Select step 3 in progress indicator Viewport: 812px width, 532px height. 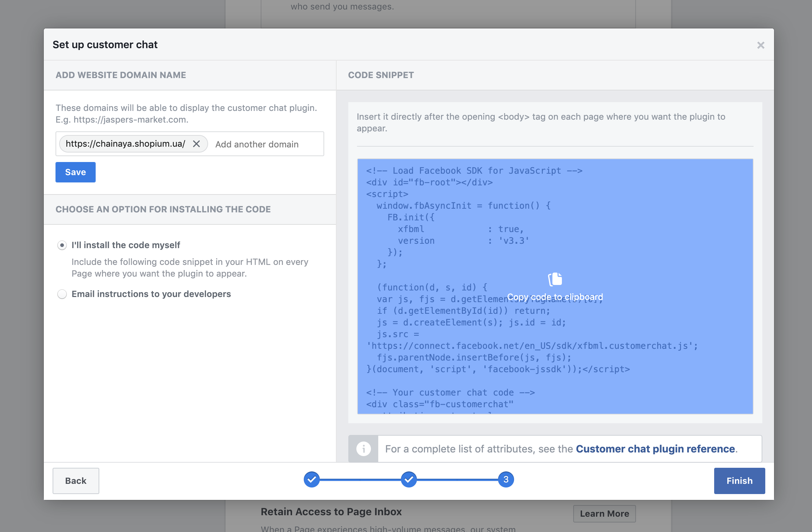(506, 479)
